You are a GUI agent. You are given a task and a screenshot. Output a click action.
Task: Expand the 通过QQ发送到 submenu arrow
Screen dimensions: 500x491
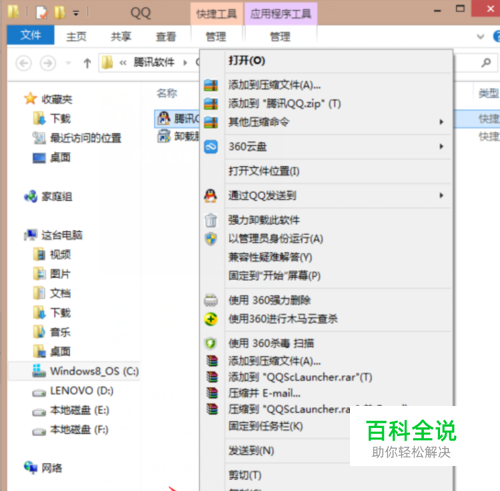pyautogui.click(x=441, y=196)
